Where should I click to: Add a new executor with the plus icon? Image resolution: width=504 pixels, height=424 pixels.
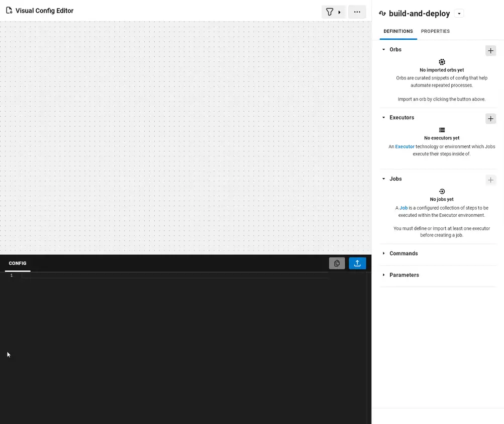coord(490,119)
